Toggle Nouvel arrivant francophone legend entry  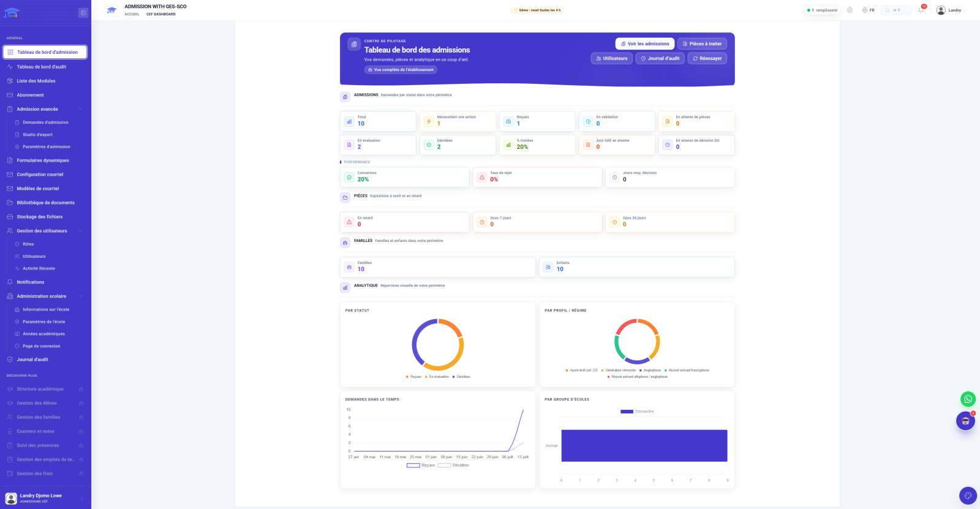[687, 371]
